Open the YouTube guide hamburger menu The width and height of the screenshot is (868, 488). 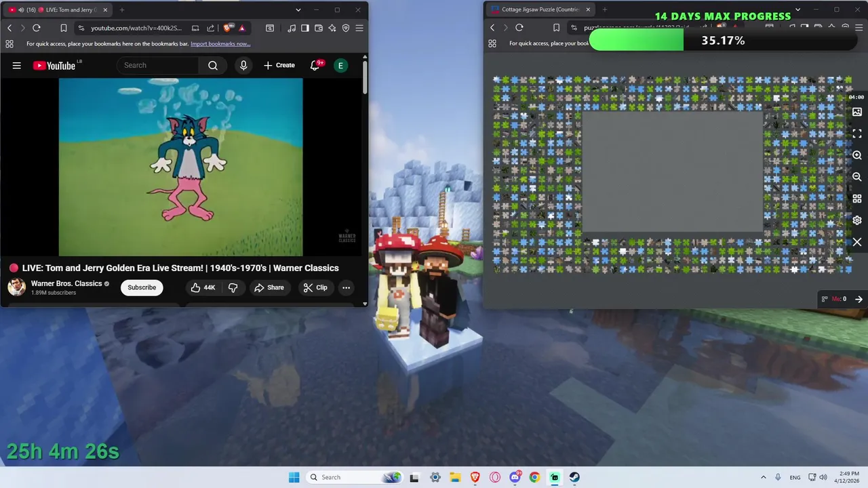click(17, 65)
